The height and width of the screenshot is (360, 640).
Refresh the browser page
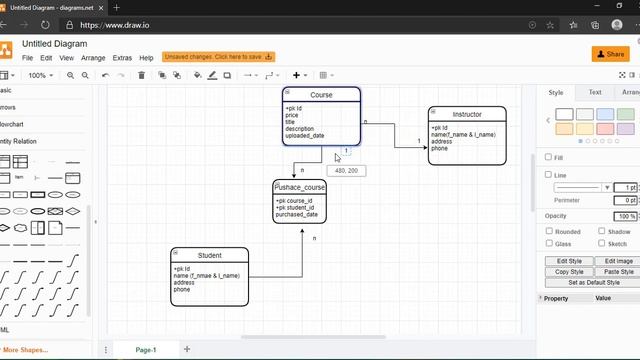coord(45,25)
